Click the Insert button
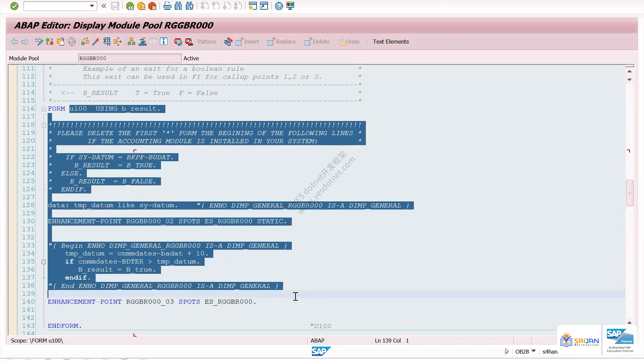The height and width of the screenshot is (362, 644). pos(247,42)
